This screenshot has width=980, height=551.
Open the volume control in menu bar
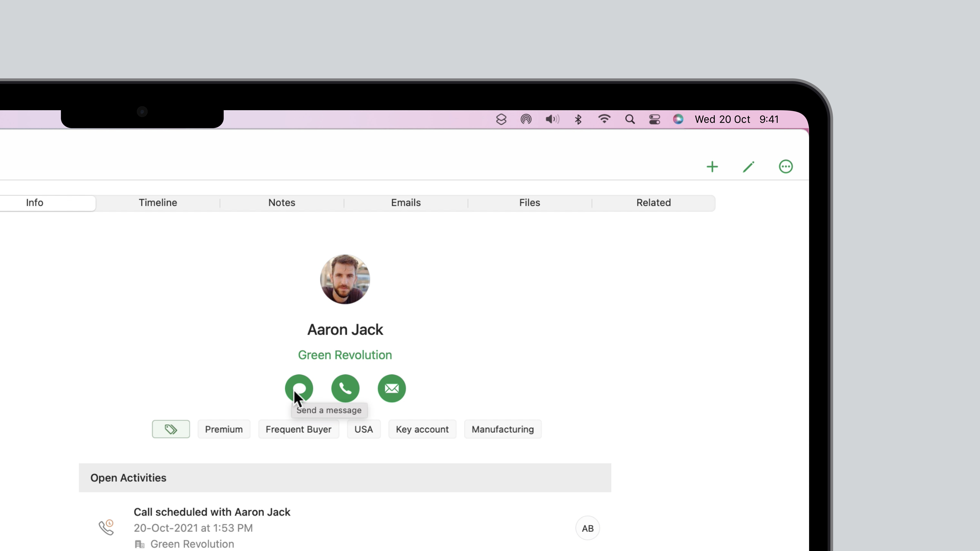tap(552, 119)
